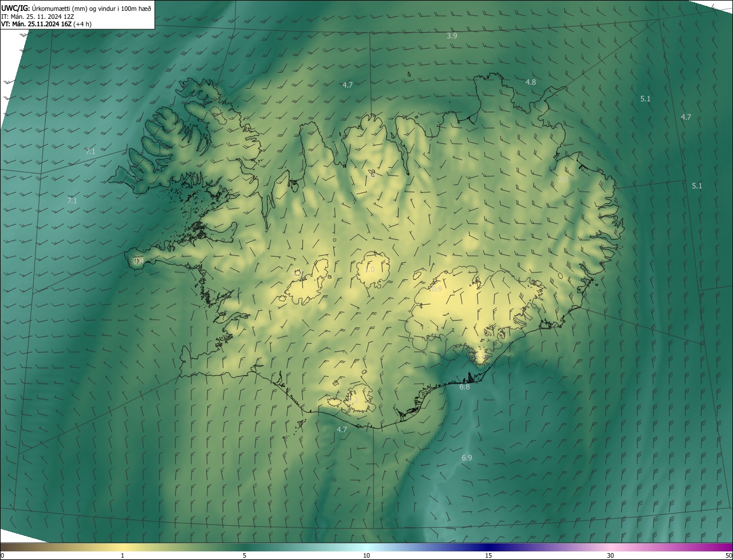The height and width of the screenshot is (560, 733).
Task: Select the 5 tick on color legend
Action: 245,555
